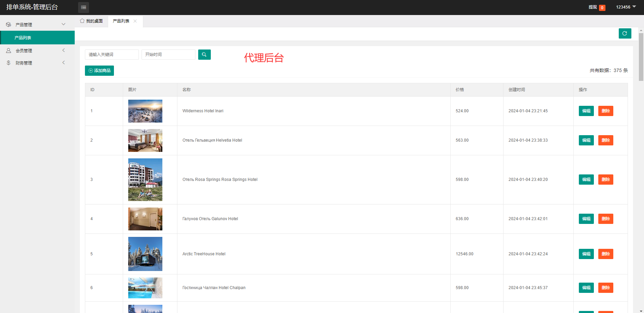Edit the Rosa Springs Hotel row
This screenshot has height=313, width=644.
pyautogui.click(x=586, y=180)
